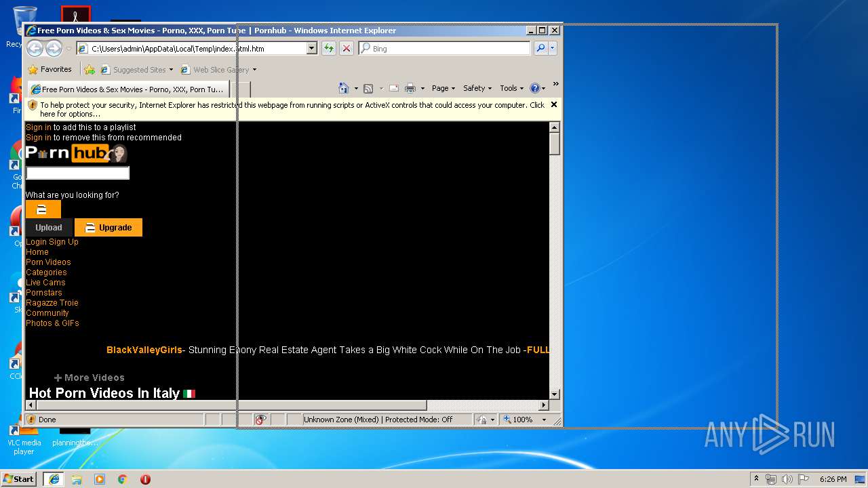
Task: Open the Tools menu
Action: pyautogui.click(x=512, y=88)
